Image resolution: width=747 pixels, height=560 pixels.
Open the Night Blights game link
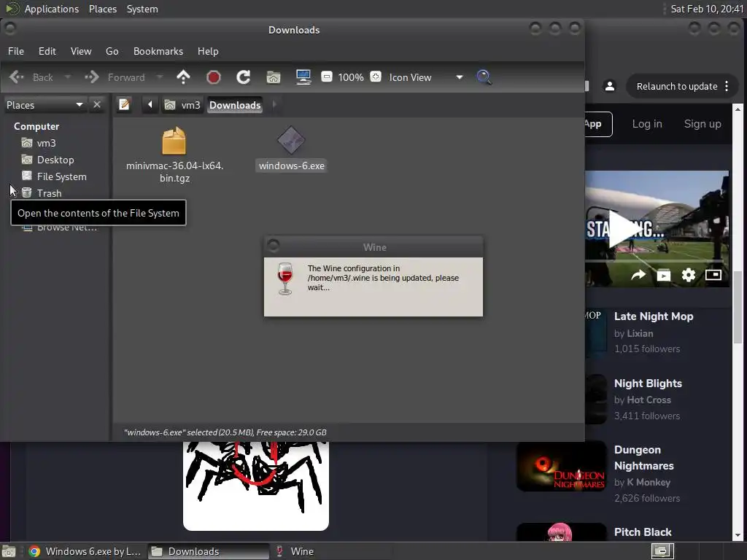[648, 384]
